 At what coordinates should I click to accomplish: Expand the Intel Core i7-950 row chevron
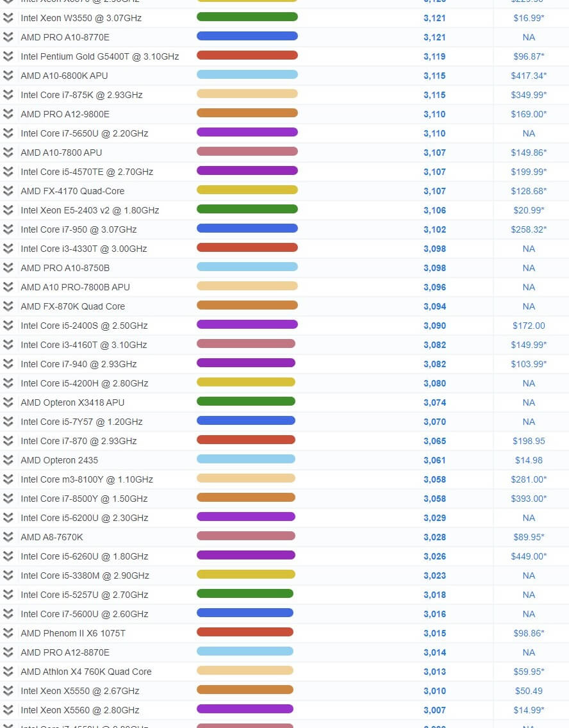pyautogui.click(x=8, y=229)
